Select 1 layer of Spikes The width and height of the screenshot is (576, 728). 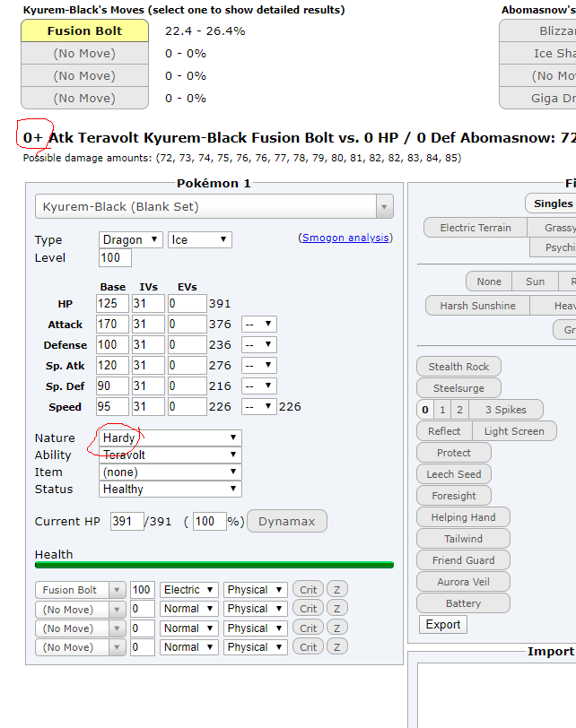441,410
